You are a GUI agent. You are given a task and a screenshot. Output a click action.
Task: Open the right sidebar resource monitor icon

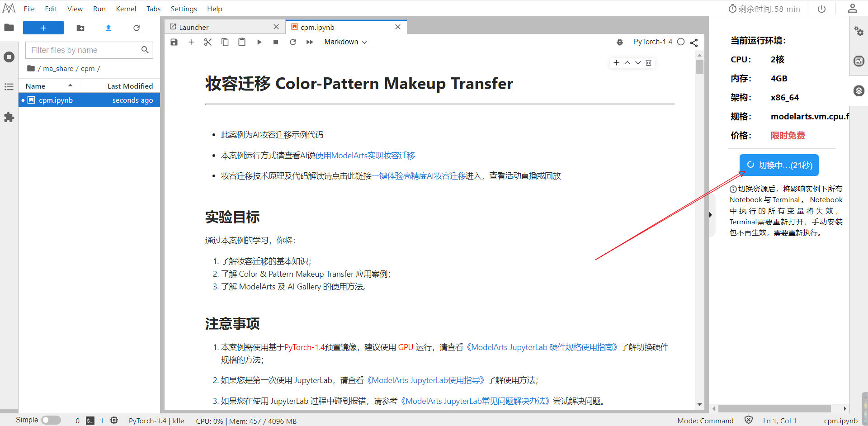tap(859, 61)
